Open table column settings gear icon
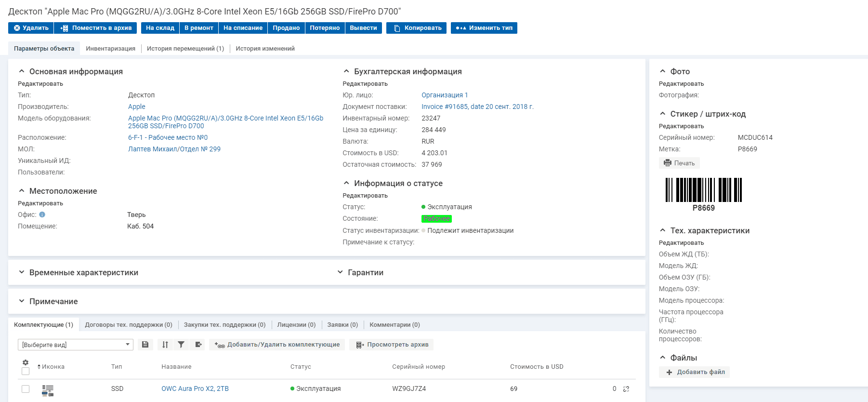The height and width of the screenshot is (402, 868). click(26, 362)
